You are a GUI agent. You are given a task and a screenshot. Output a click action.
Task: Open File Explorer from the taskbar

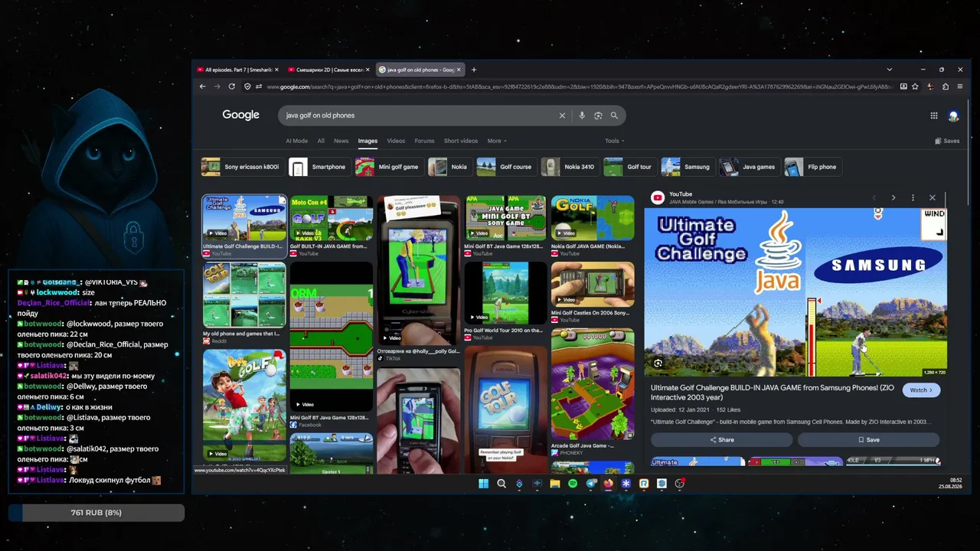coord(555,484)
